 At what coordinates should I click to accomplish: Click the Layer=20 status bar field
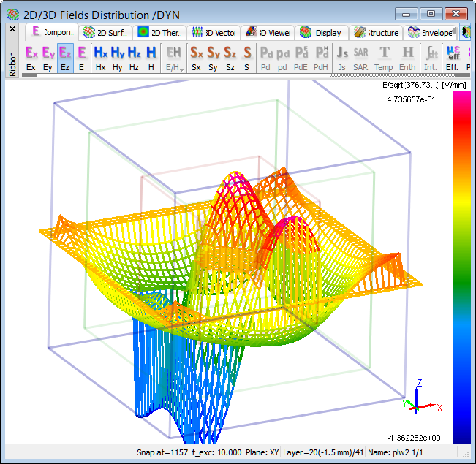(x=322, y=452)
